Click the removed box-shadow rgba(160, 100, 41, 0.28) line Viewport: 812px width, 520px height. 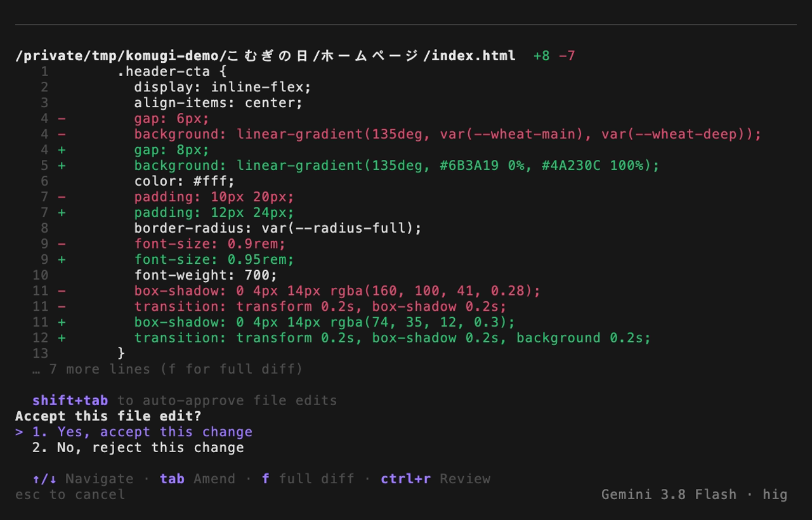337,291
